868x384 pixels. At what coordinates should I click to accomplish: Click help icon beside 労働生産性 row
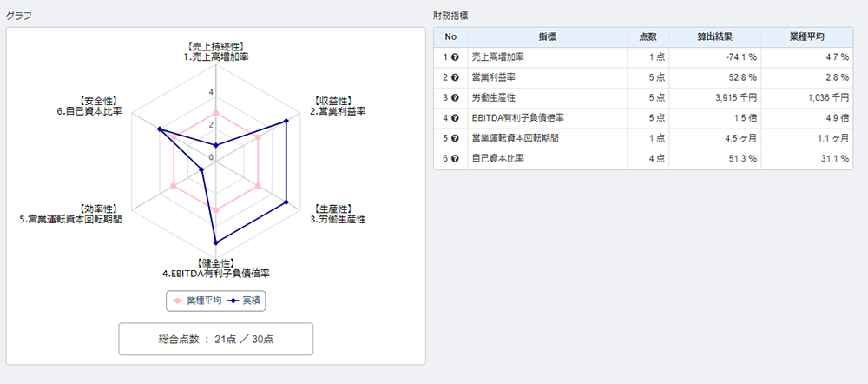pyautogui.click(x=455, y=97)
